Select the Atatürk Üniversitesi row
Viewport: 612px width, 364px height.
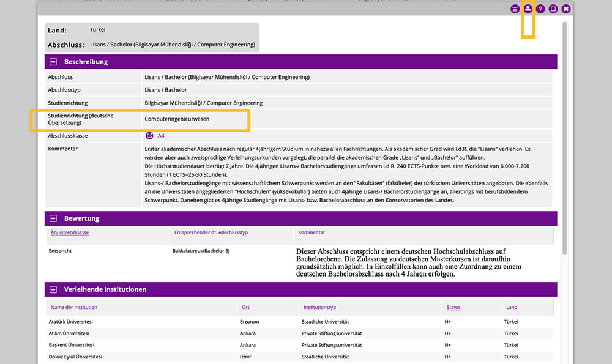click(73, 321)
